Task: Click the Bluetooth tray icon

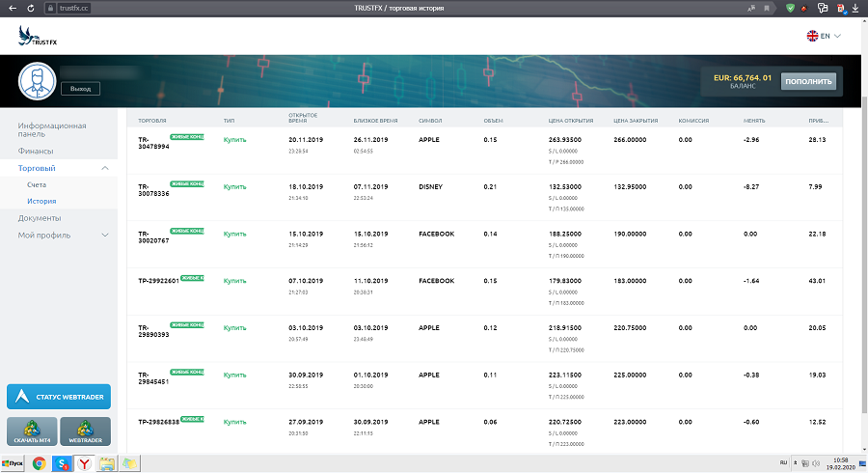Action: [796, 463]
